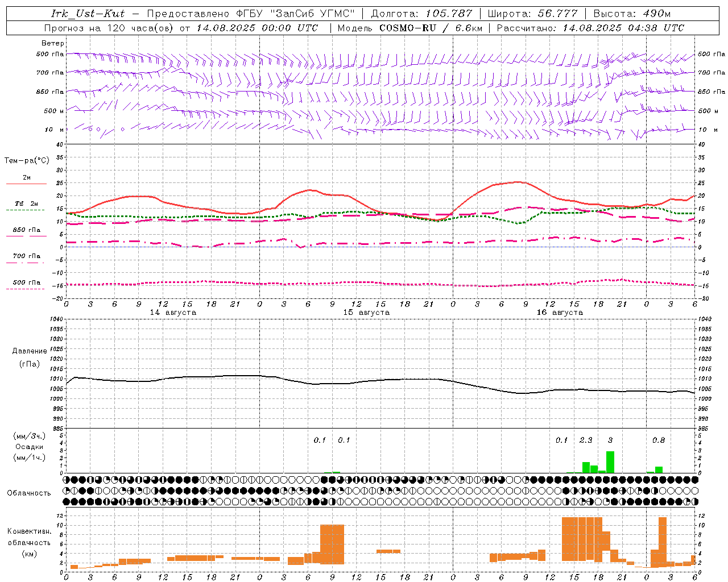
Task: Click the station name Irk_Ust-Kut in header
Action: 88,14
